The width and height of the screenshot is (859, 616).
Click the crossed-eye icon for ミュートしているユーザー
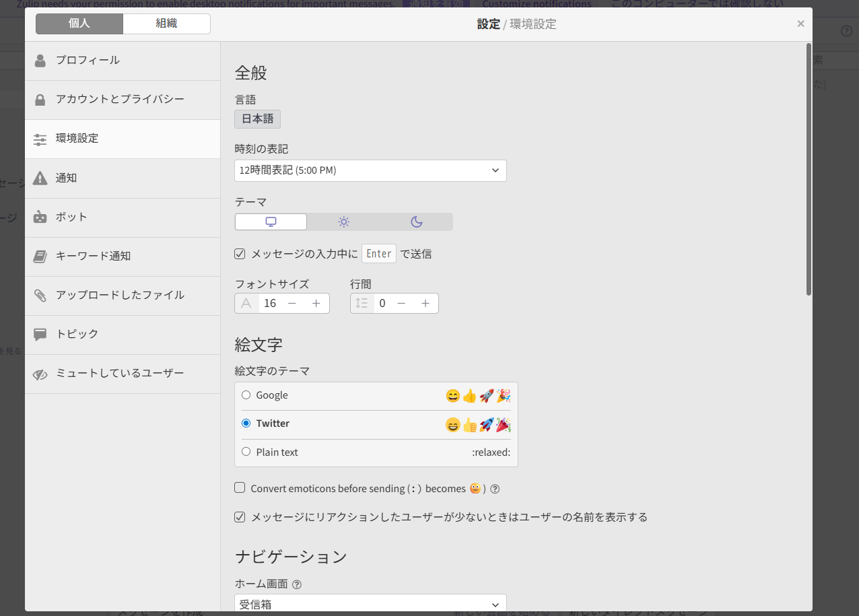[40, 374]
